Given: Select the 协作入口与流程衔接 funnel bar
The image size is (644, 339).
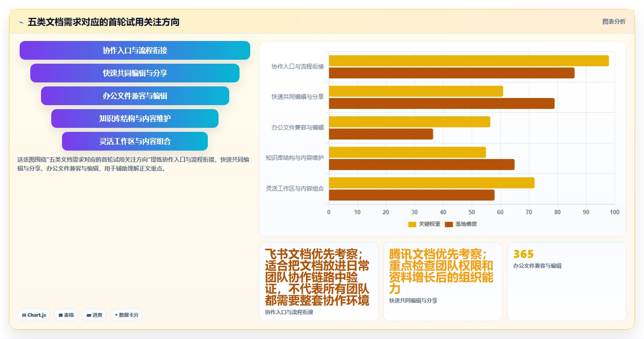Looking at the screenshot, I should (x=135, y=50).
